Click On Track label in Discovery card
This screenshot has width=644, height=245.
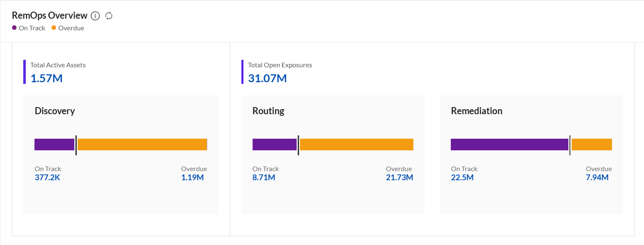tap(48, 169)
